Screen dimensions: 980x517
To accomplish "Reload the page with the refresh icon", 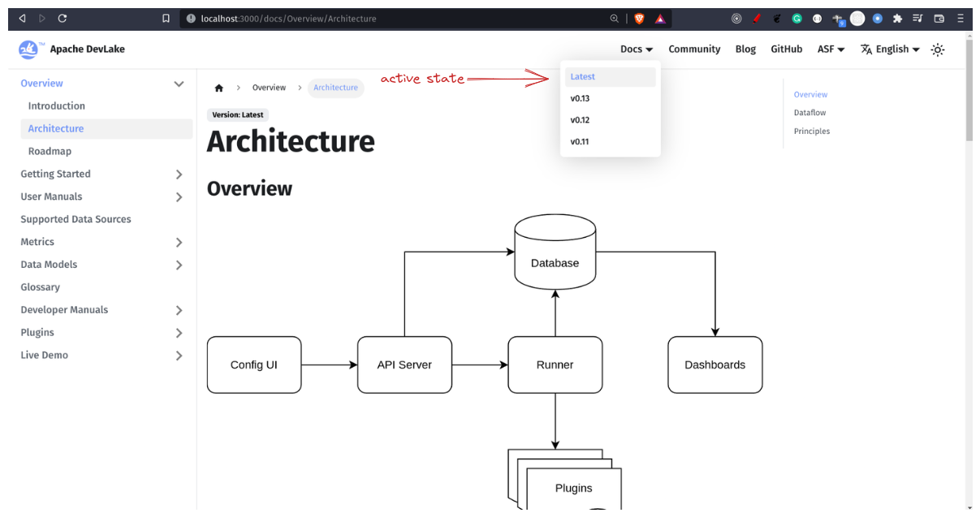I will (63, 19).
